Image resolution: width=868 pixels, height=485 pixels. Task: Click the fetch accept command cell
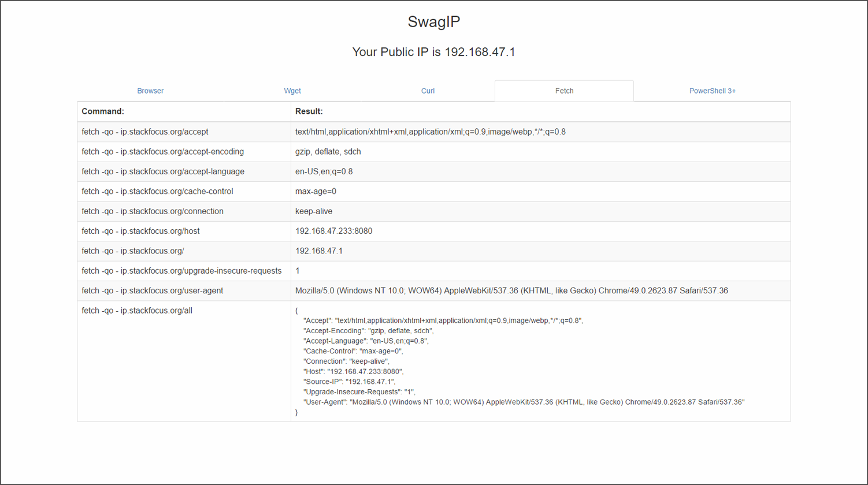point(145,132)
